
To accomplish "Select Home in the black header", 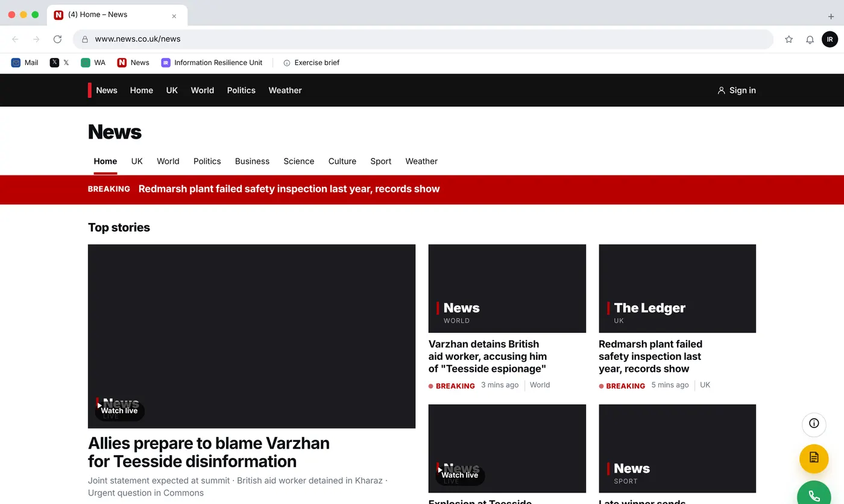I will point(142,90).
